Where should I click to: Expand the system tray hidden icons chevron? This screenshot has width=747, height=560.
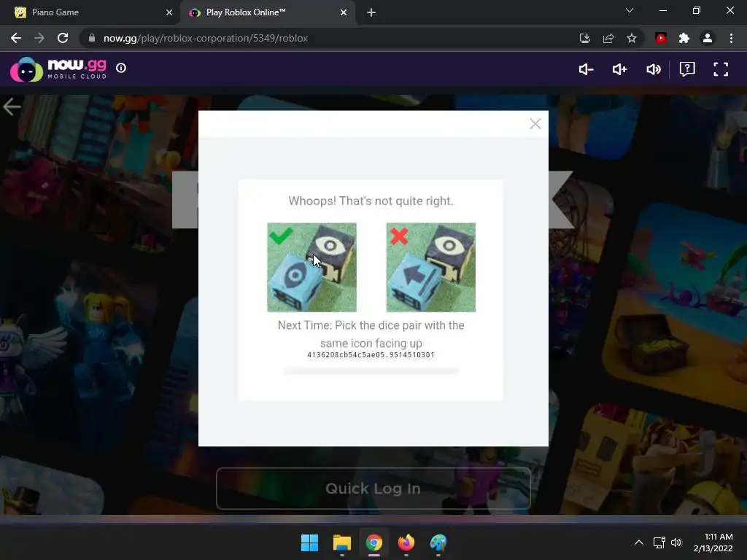639,542
